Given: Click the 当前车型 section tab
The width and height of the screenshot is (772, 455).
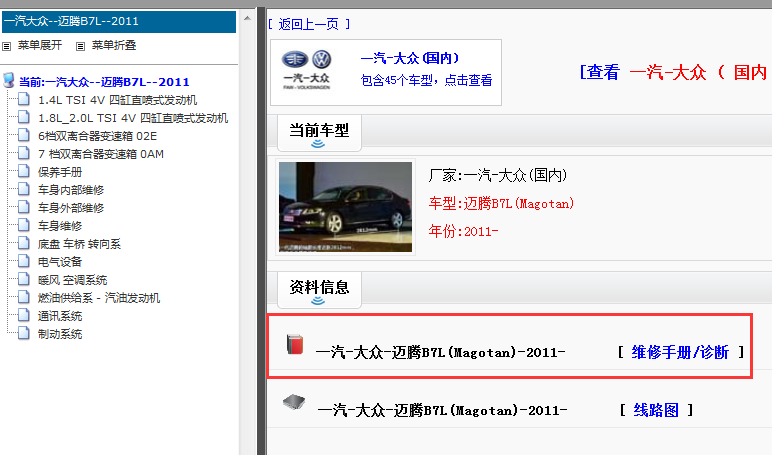Looking at the screenshot, I should (319, 133).
